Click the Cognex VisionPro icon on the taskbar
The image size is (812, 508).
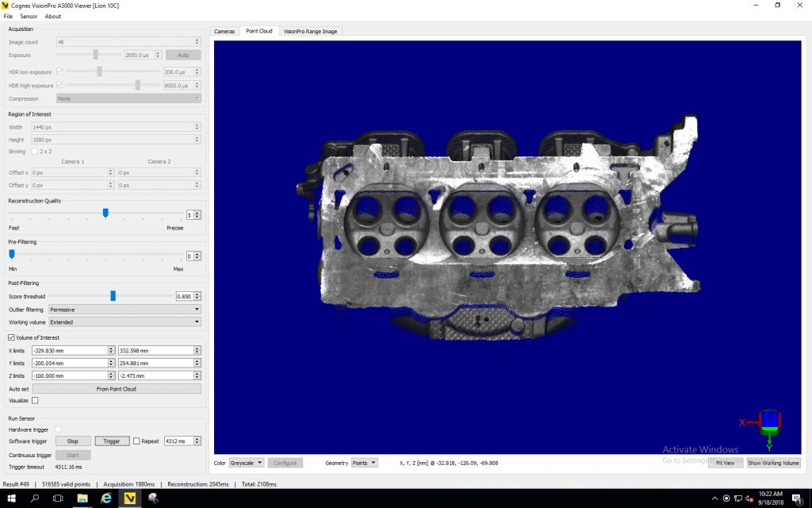tap(129, 499)
